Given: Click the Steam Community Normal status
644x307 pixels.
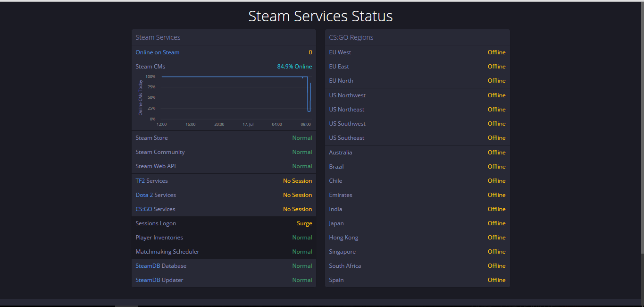Looking at the screenshot, I should [302, 152].
